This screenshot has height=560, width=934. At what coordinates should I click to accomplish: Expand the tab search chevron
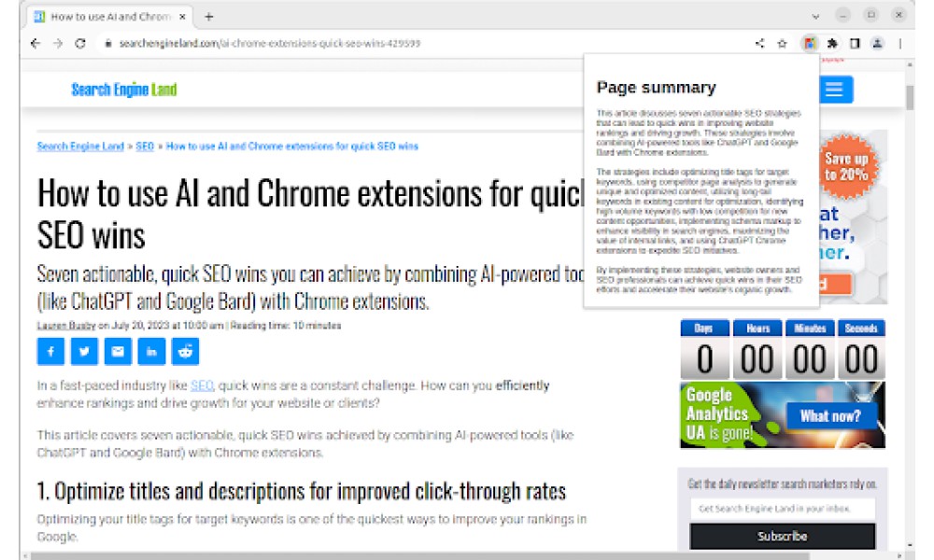click(x=815, y=16)
